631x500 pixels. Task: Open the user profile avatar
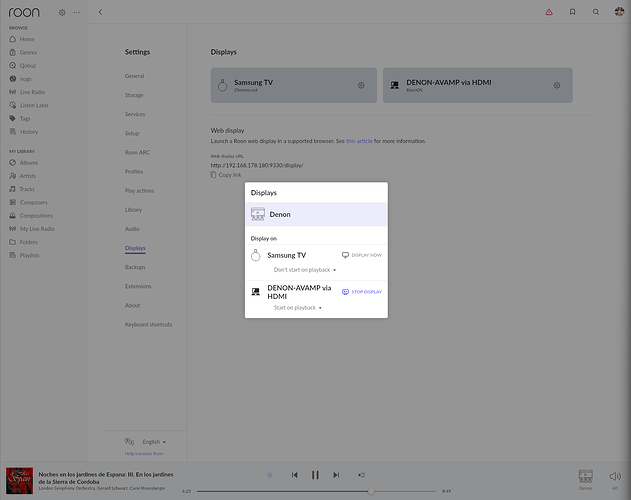coord(619,12)
